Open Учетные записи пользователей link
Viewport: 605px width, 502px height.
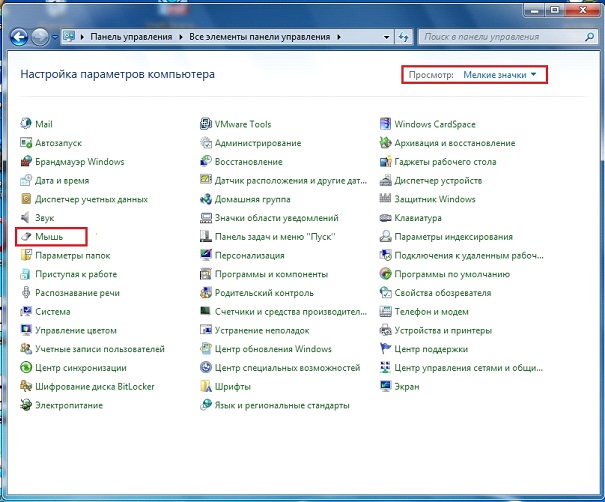pos(100,349)
